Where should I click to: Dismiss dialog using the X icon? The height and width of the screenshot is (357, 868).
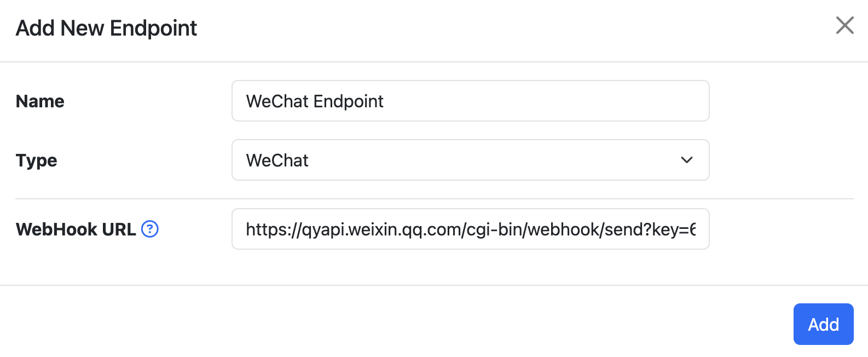[x=844, y=25]
